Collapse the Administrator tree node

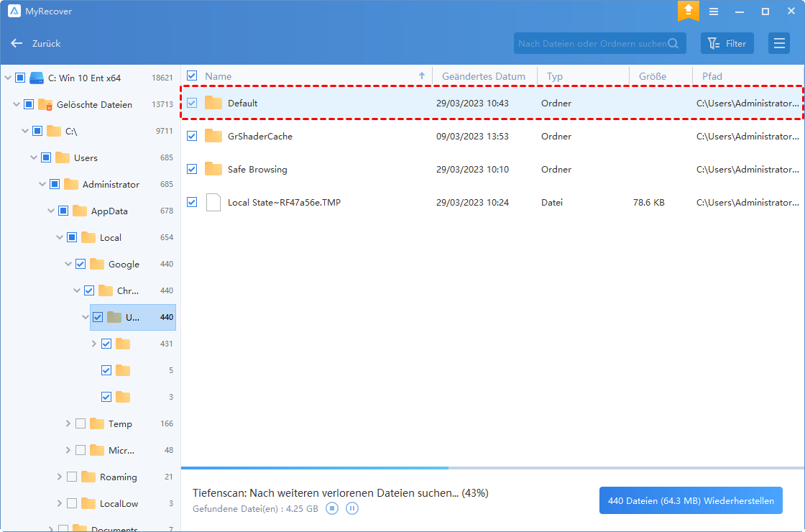42,184
